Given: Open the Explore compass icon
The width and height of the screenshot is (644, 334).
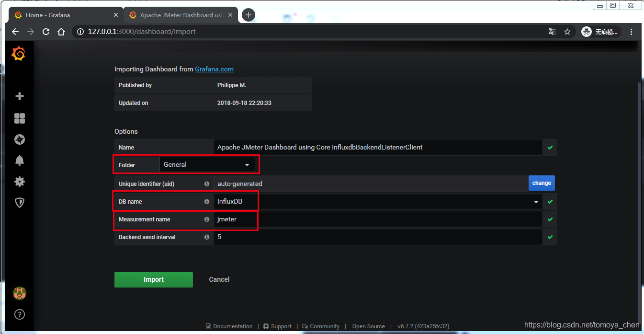Looking at the screenshot, I should click(x=20, y=139).
